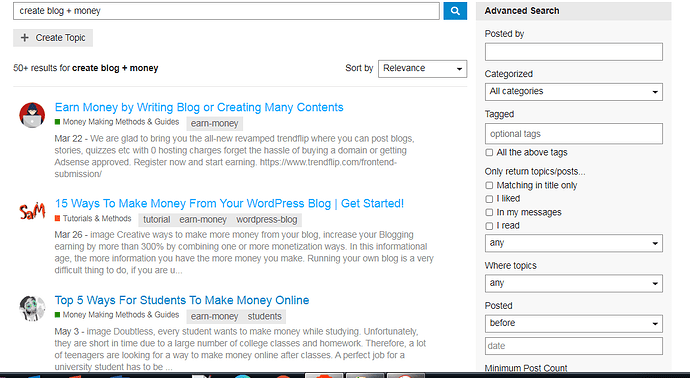Viewport: 690px width, 378px height.
Task: Open '15 Ways To Make Money From Your WordPress Blog'
Action: click(229, 204)
